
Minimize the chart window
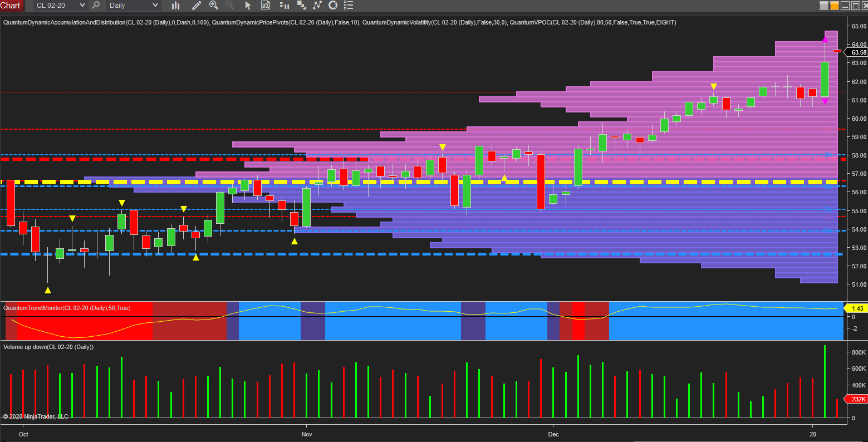[845, 6]
